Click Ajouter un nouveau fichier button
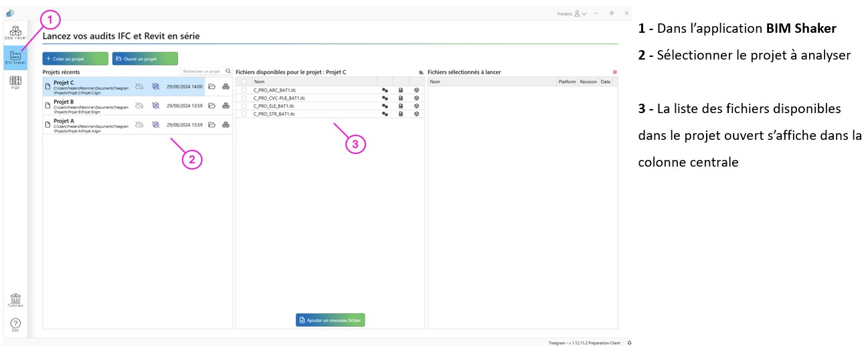Image resolution: width=868 pixels, height=346 pixels. pos(330,321)
